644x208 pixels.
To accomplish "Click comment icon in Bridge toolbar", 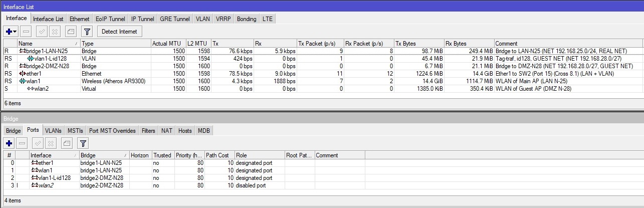I will (x=67, y=143).
